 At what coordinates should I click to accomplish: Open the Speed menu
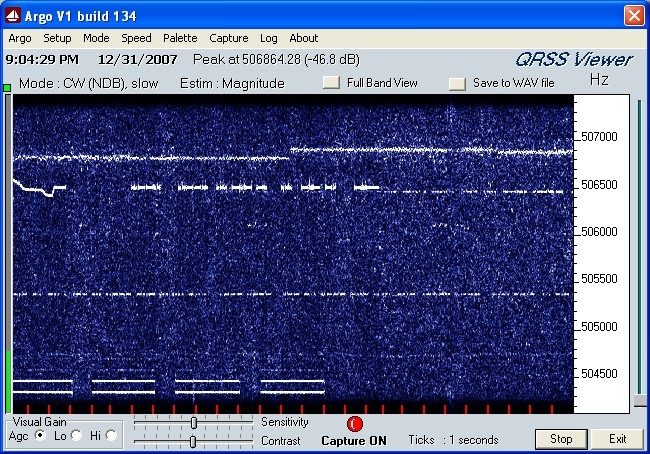click(x=136, y=38)
